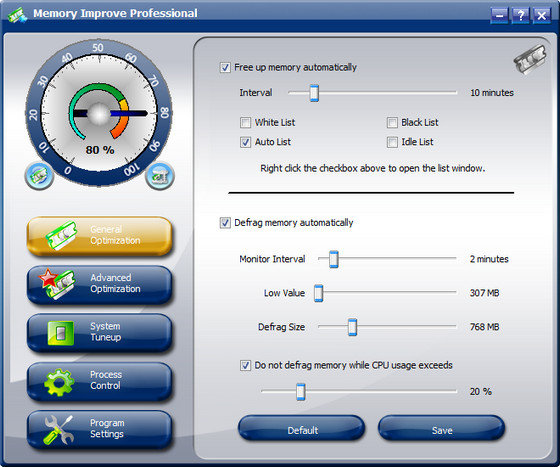This screenshot has height=467, width=560.
Task: Open the help question mark button
Action: tap(520, 16)
